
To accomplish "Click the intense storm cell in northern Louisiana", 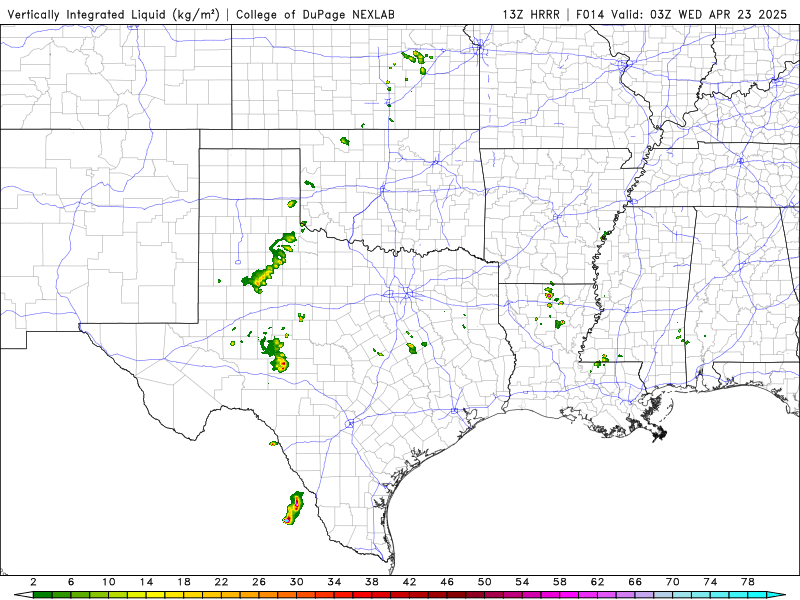I will coord(549,295).
